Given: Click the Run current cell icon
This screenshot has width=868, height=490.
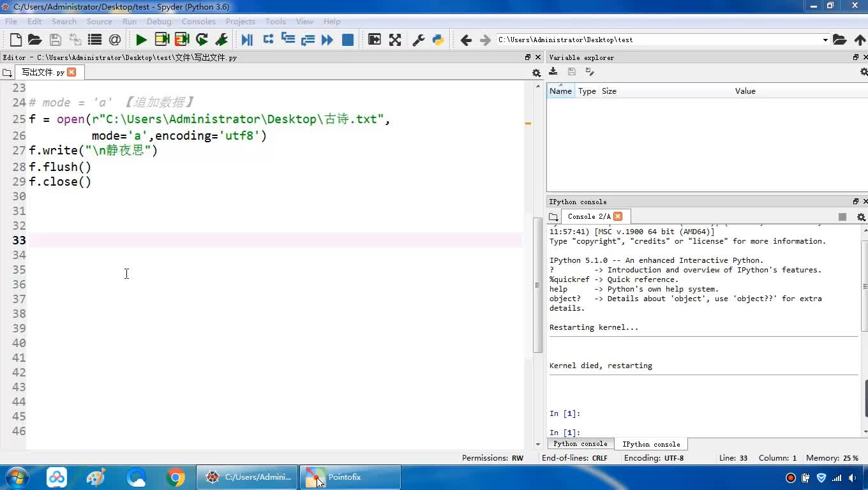Looking at the screenshot, I should point(161,40).
